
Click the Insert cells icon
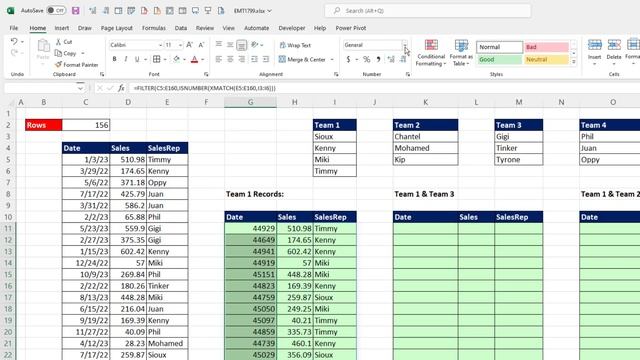595,44
